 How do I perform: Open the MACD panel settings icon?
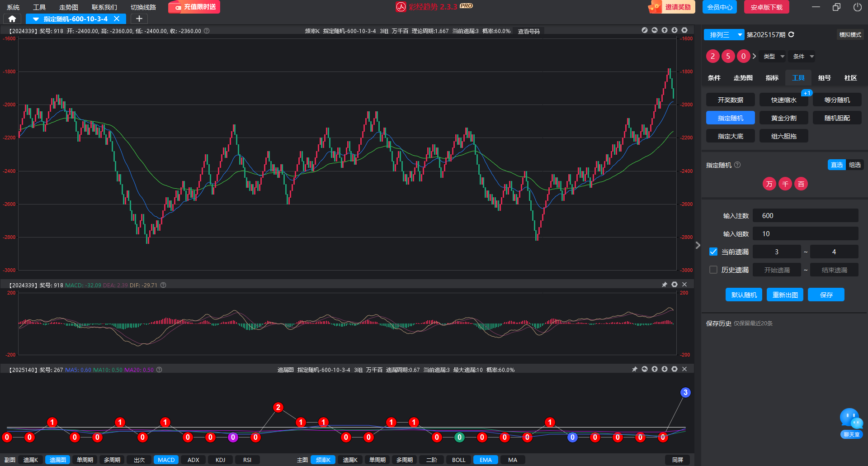click(675, 285)
